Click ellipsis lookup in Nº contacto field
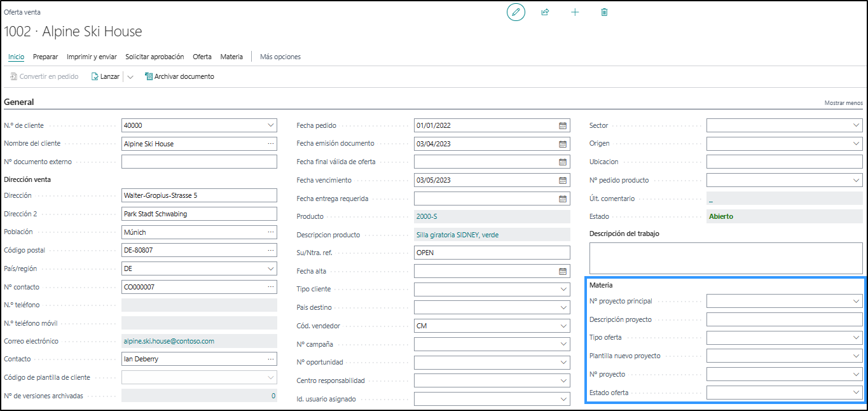The image size is (868, 411). pyautogui.click(x=271, y=287)
